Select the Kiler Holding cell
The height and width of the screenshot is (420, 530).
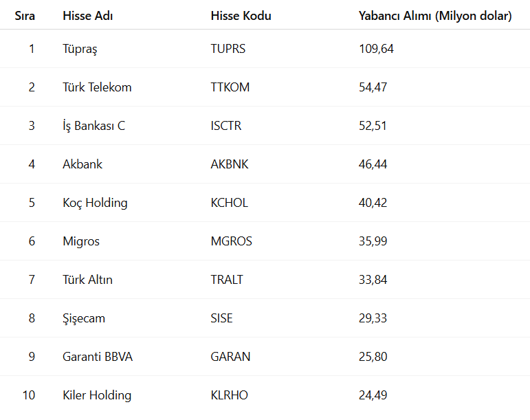click(97, 395)
